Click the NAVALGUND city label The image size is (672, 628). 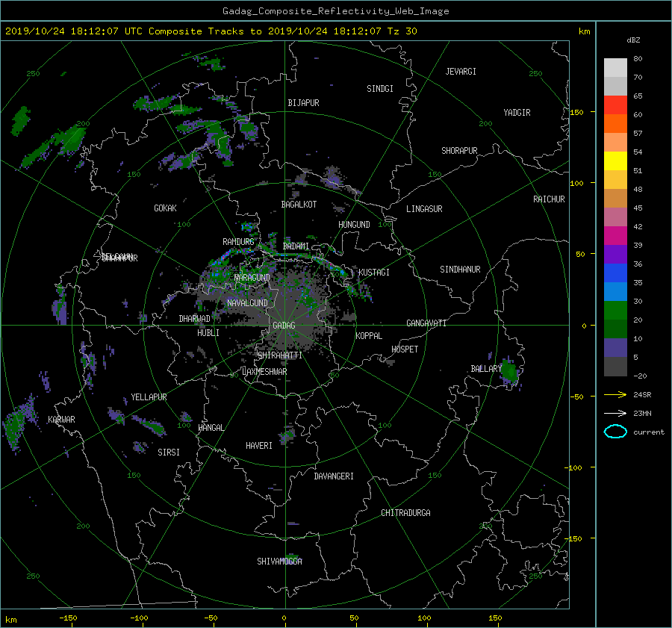coord(247,303)
